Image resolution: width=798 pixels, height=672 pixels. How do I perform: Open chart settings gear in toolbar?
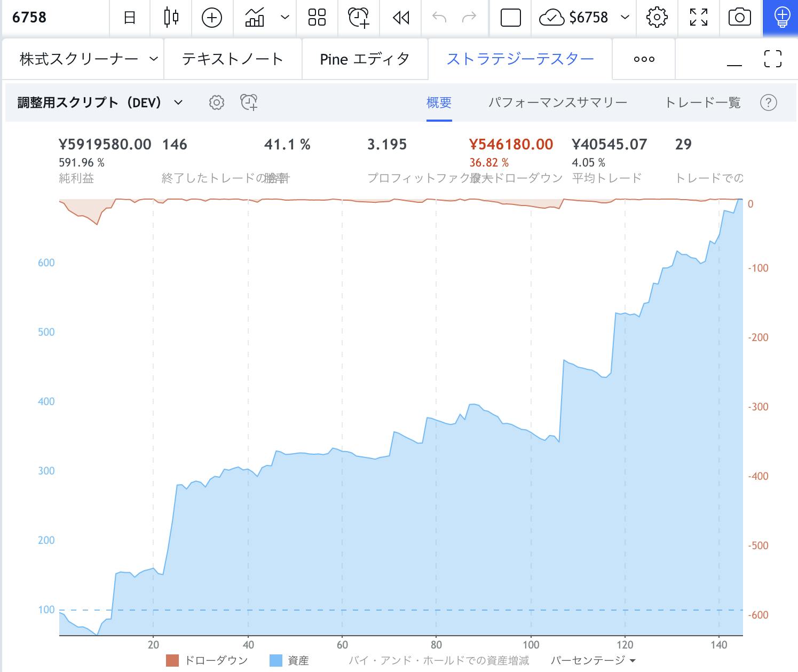click(x=657, y=18)
